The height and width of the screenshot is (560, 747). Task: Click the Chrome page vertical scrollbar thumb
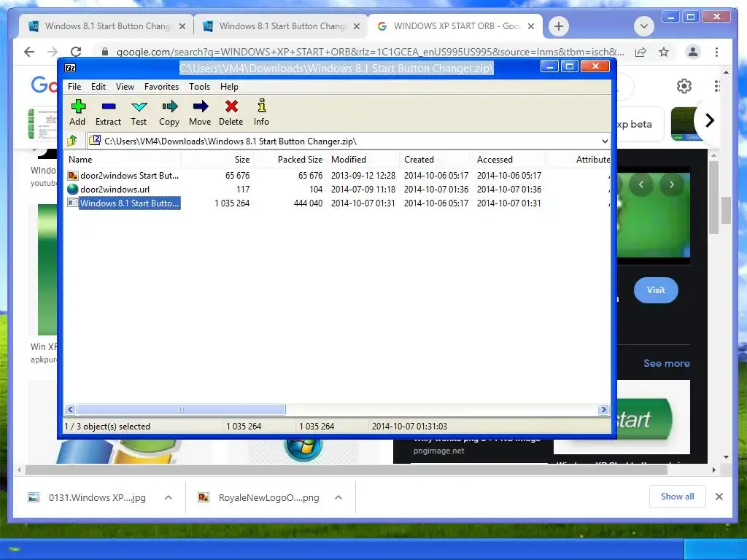tap(726, 210)
